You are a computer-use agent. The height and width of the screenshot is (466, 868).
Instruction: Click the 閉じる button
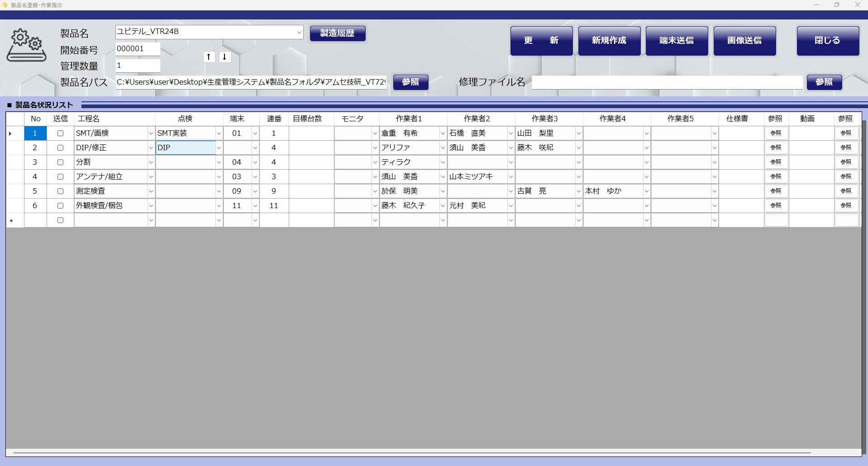pyautogui.click(x=828, y=41)
